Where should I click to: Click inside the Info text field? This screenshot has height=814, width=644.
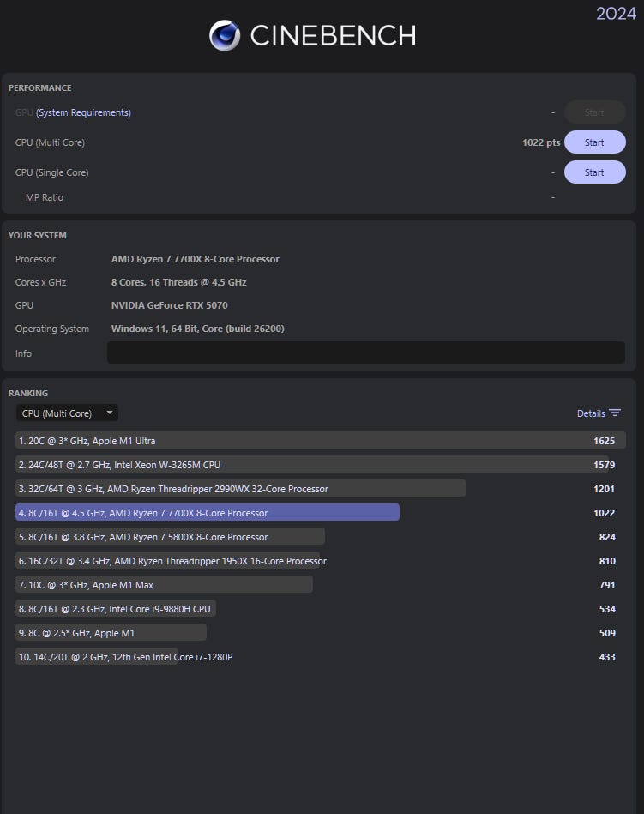point(365,353)
